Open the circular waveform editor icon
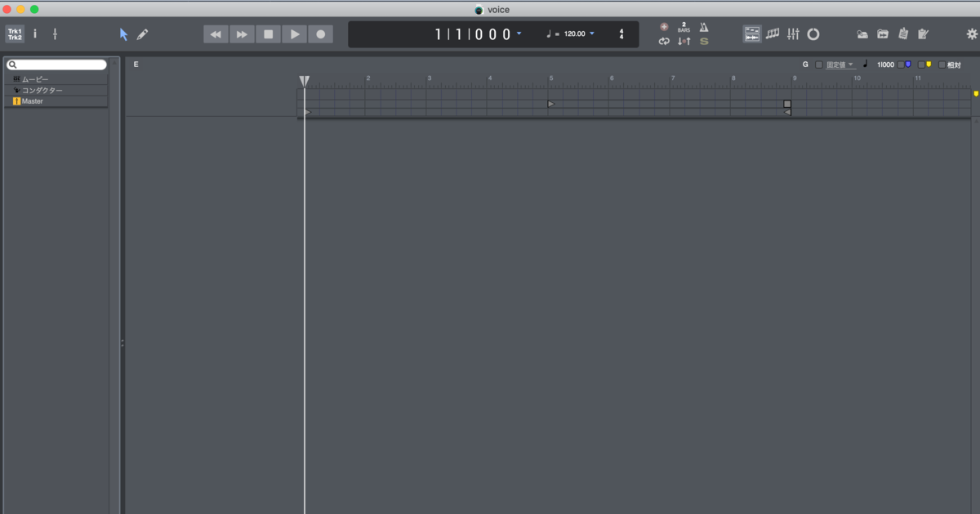This screenshot has width=980, height=514. pos(813,34)
